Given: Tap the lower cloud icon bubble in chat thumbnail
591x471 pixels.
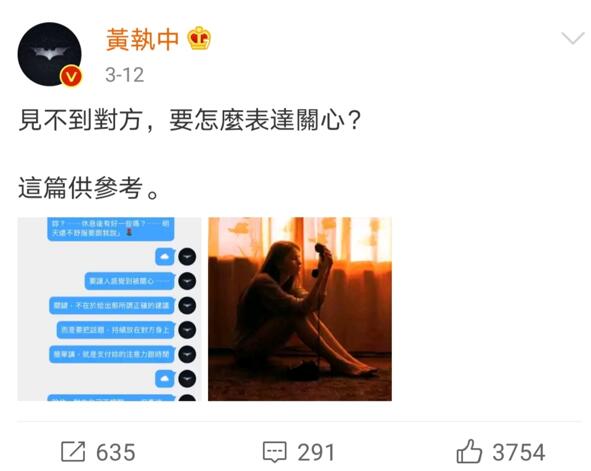Looking at the screenshot, I should tap(165, 379).
